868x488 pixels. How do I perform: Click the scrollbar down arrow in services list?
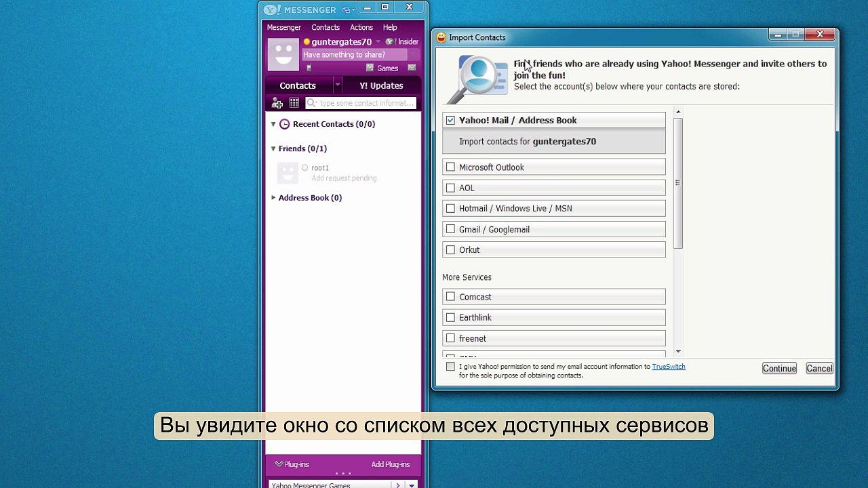pos(678,352)
